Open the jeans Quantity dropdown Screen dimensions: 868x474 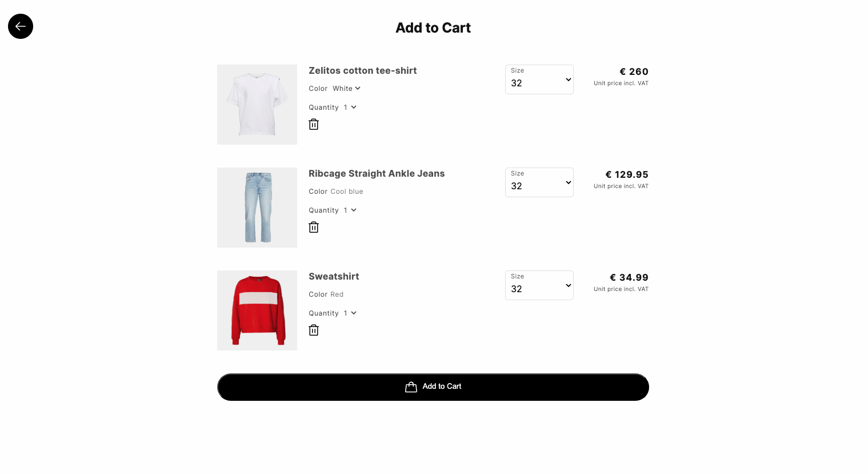click(350, 210)
